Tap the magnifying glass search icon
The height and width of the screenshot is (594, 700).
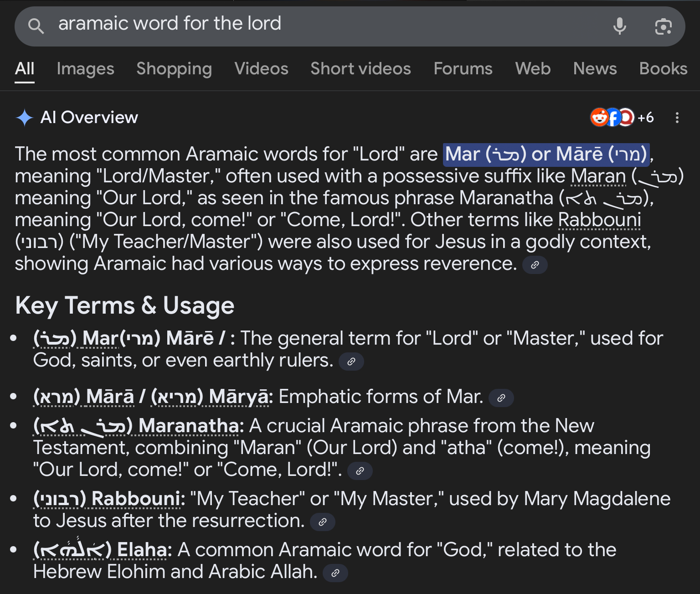(36, 26)
